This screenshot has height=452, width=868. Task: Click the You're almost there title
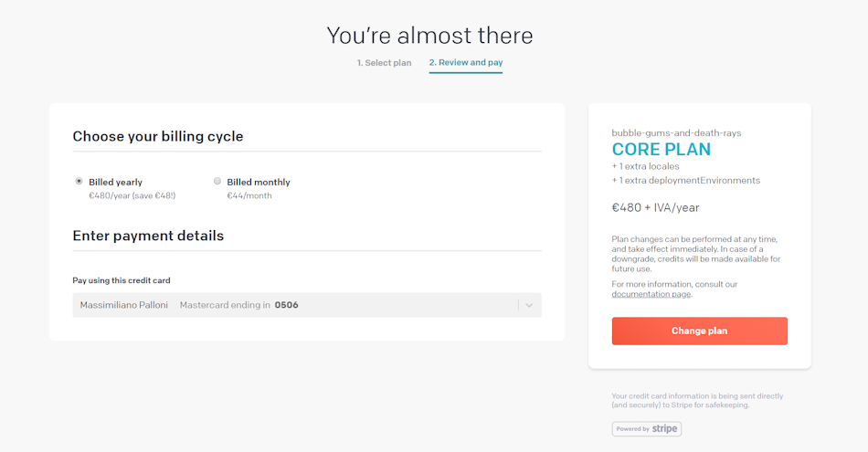tap(429, 36)
